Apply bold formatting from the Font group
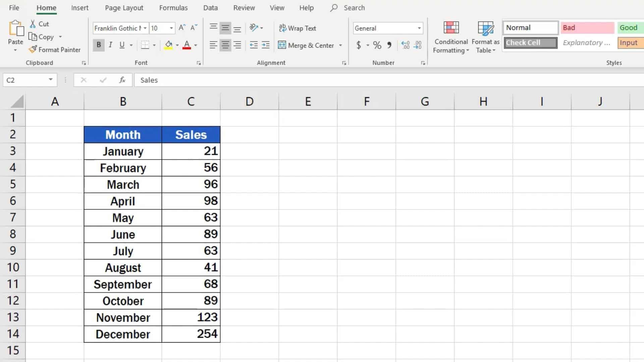 [98, 45]
